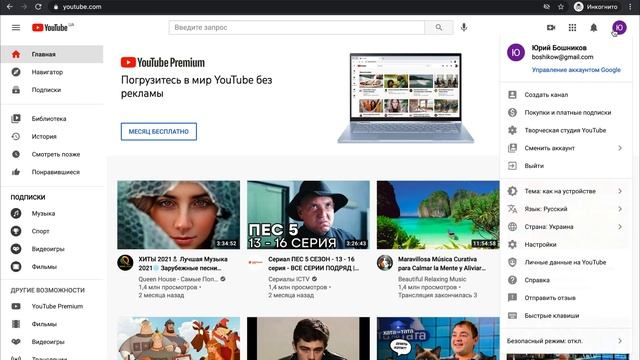Open Смотреть позже in sidebar
The height and width of the screenshot is (360, 640).
click(x=52, y=154)
